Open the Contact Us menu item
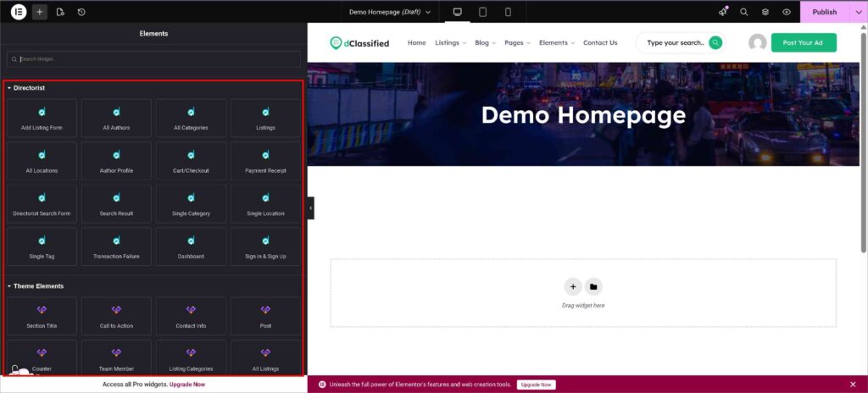 point(600,42)
